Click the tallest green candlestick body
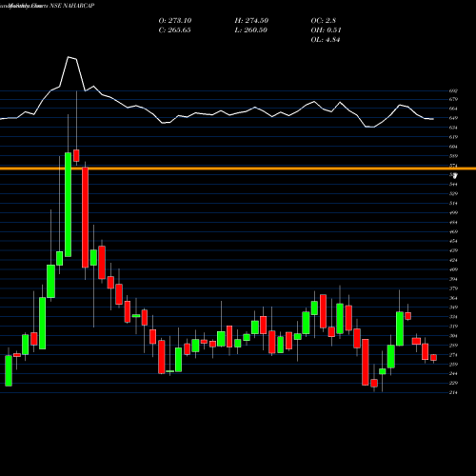This screenshot has width=476, height=476. tap(68, 205)
